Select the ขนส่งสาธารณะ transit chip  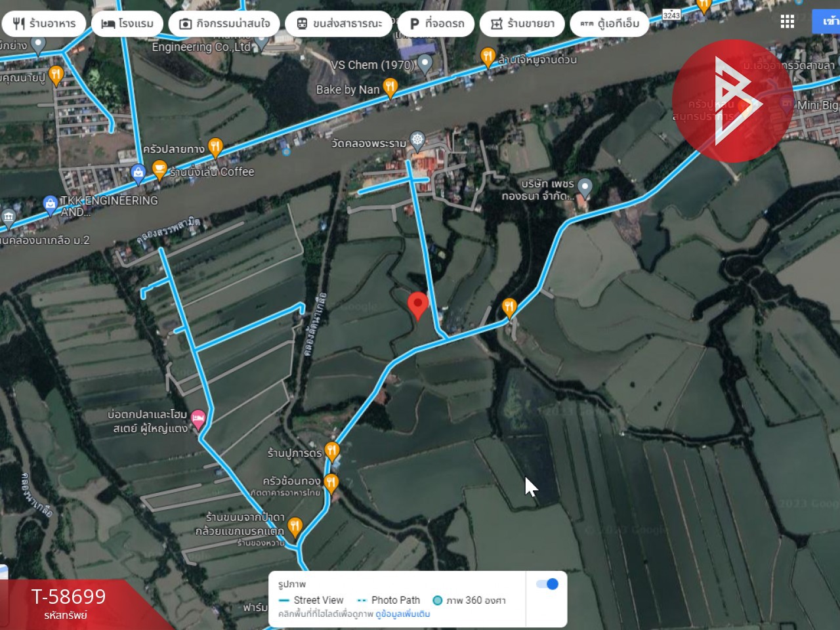click(339, 24)
